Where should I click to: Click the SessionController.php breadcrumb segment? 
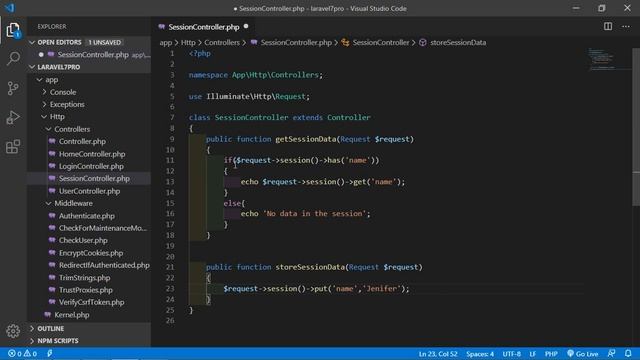coord(296,42)
